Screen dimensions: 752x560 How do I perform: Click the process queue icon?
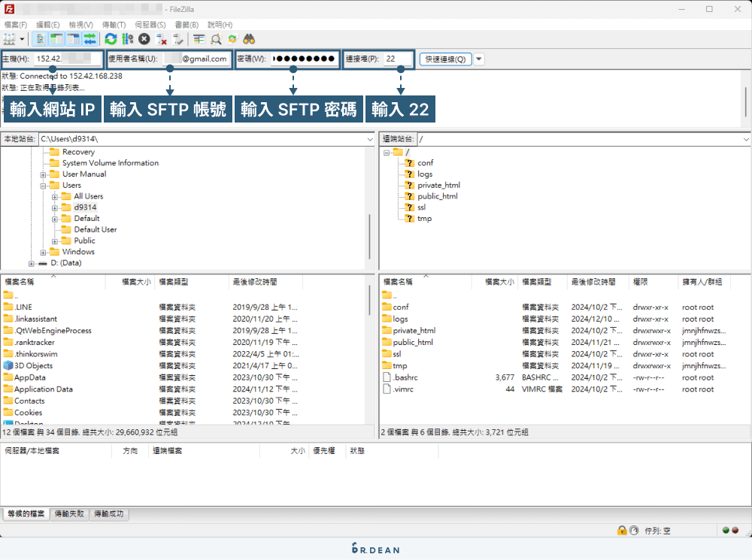click(126, 38)
